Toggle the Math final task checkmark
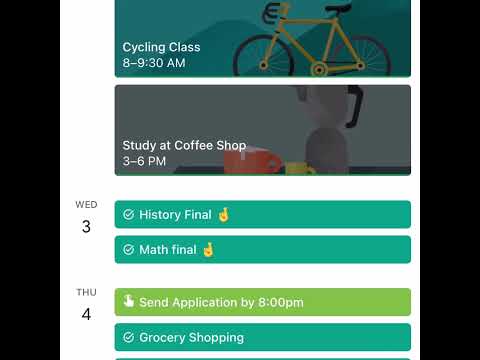The height and width of the screenshot is (360, 480). pos(128,250)
